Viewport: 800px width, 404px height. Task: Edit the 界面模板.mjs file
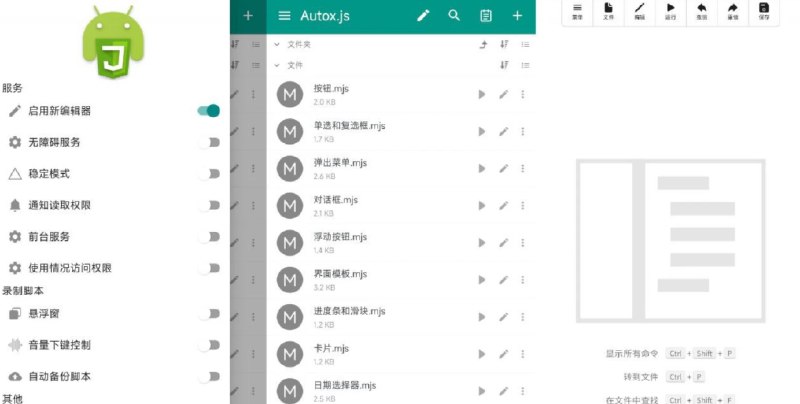point(503,280)
